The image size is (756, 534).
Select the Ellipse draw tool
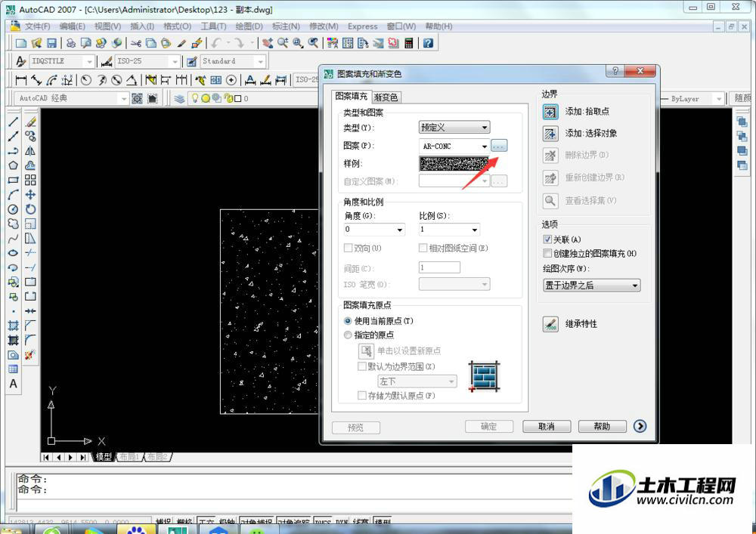coord(13,253)
